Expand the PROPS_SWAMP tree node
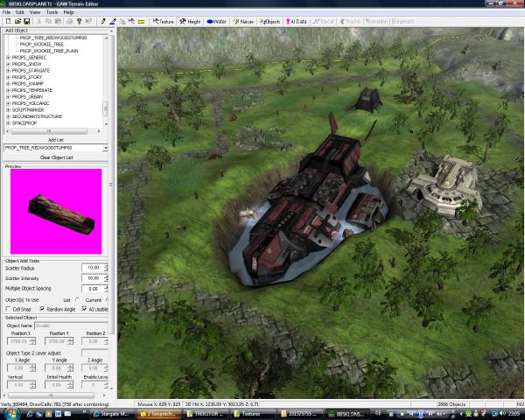This screenshot has height=420, width=525. [x=9, y=84]
